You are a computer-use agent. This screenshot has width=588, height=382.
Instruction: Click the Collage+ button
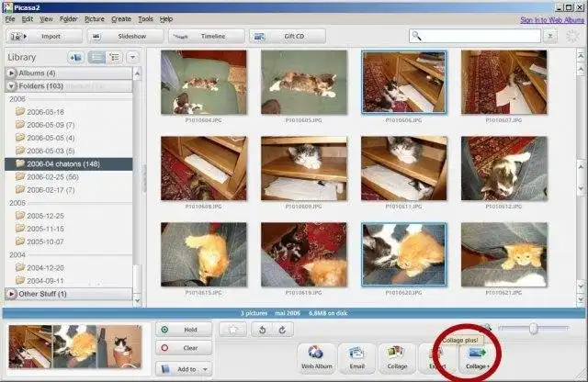[x=478, y=358]
